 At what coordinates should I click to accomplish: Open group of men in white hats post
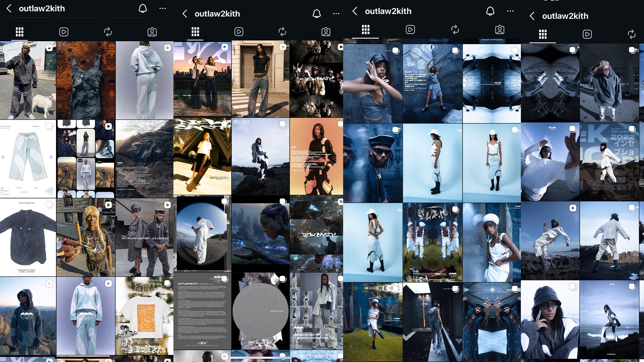[432, 242]
